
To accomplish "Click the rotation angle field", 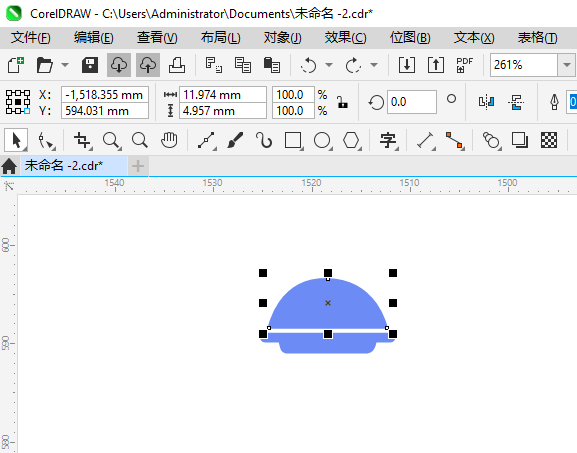I will tap(412, 102).
